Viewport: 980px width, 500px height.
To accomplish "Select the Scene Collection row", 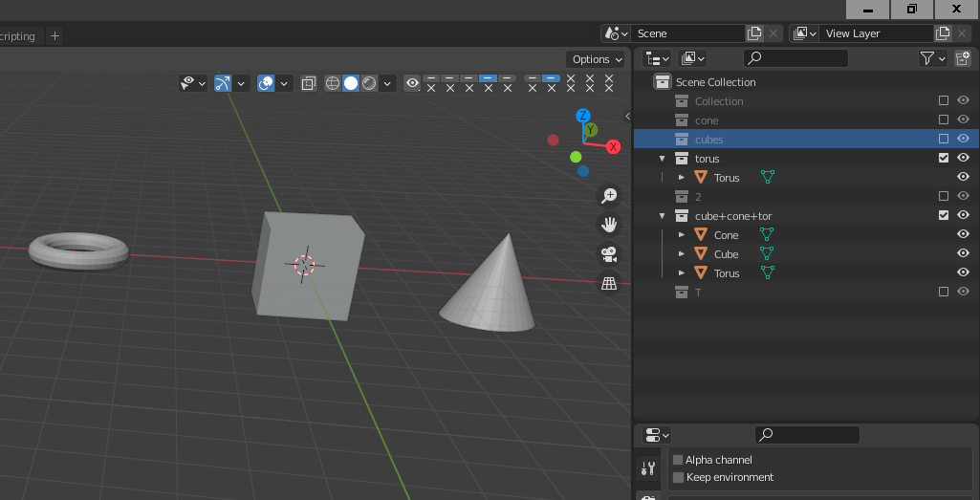I will tap(806, 82).
